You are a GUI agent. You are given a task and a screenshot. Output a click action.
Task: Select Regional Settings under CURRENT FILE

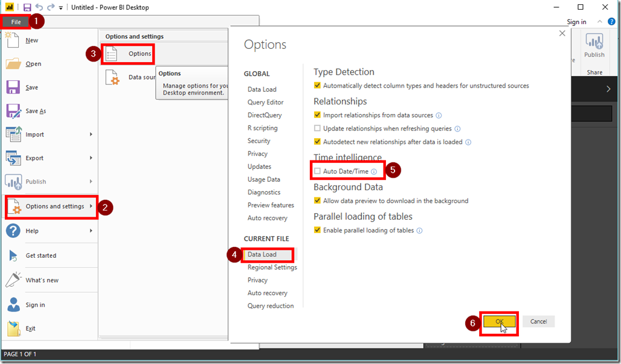coord(272,267)
